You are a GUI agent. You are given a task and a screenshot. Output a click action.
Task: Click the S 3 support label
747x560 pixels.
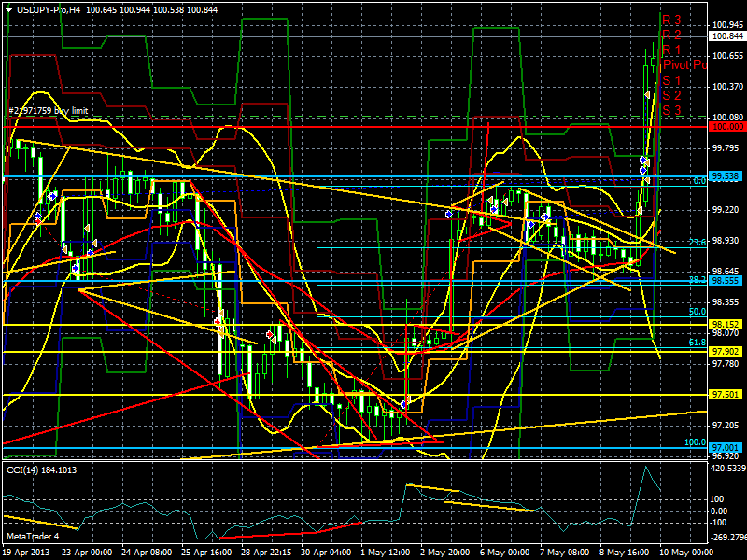pyautogui.click(x=671, y=110)
